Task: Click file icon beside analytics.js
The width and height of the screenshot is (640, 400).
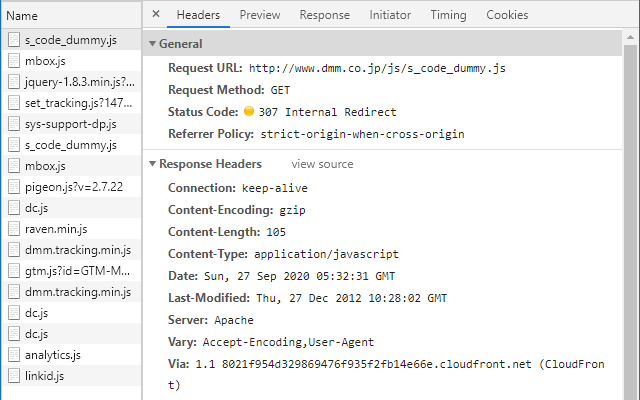Action: pyautogui.click(x=14, y=355)
